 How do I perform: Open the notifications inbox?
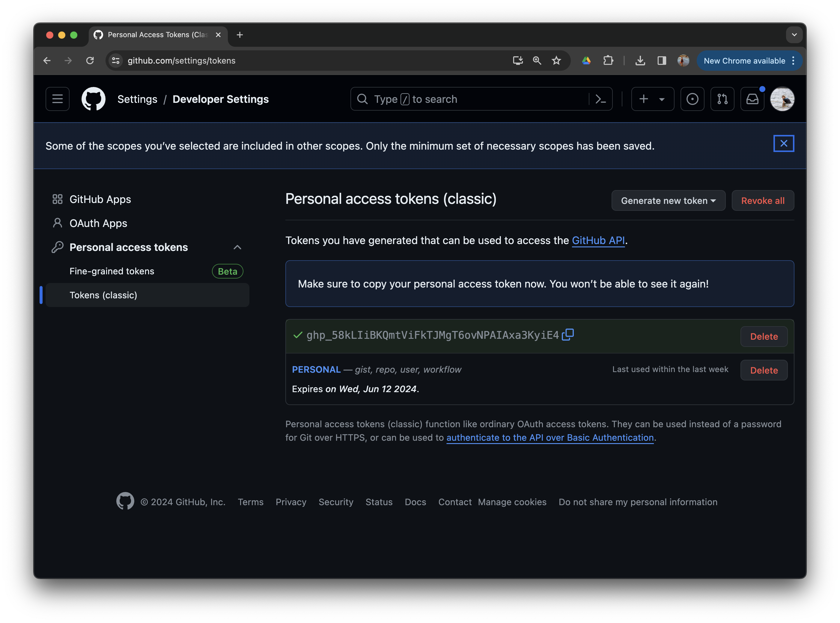tap(752, 99)
